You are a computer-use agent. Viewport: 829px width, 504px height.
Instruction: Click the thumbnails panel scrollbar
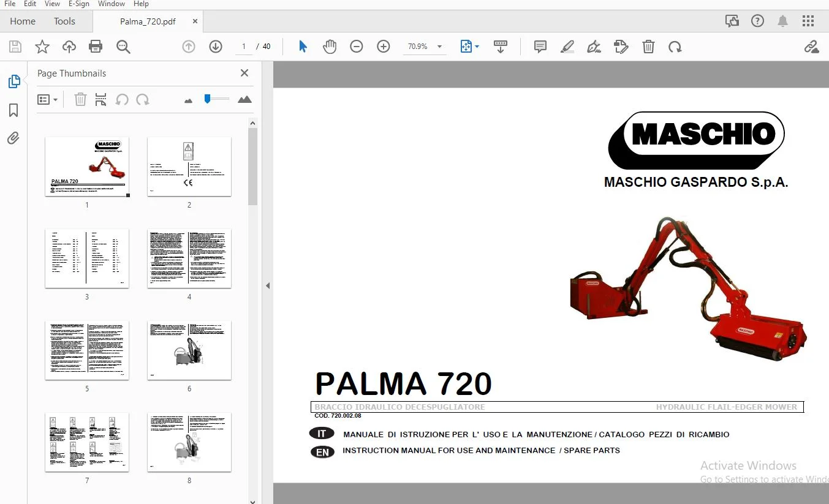pos(252,167)
